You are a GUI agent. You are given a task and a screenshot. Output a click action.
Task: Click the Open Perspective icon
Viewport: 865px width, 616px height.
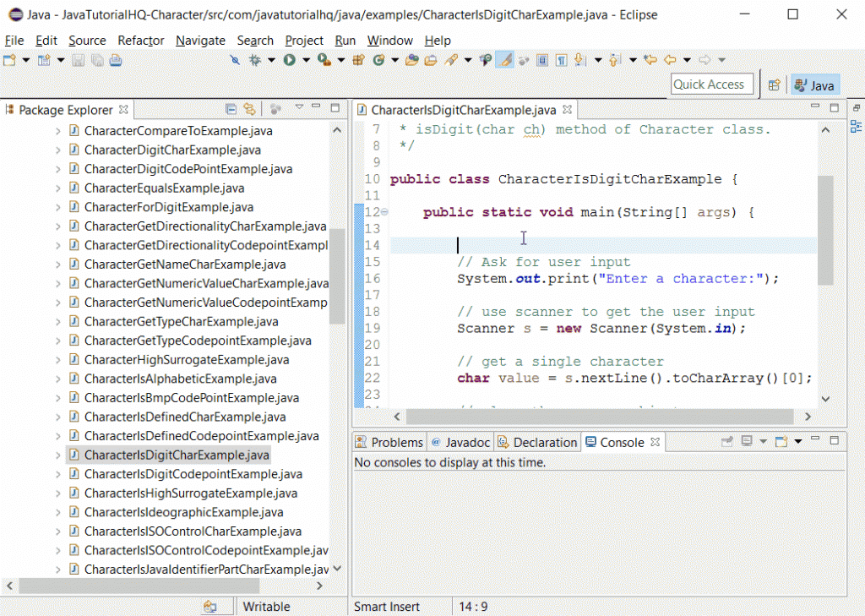774,85
